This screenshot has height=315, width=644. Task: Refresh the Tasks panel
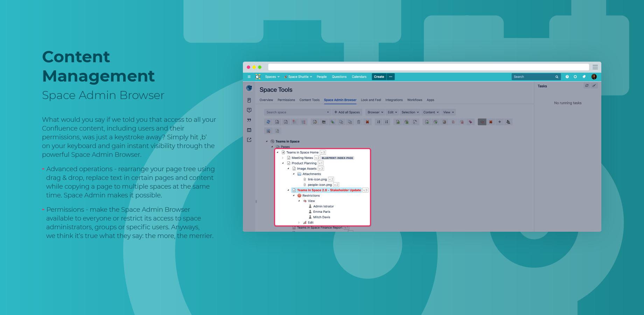coord(587,85)
